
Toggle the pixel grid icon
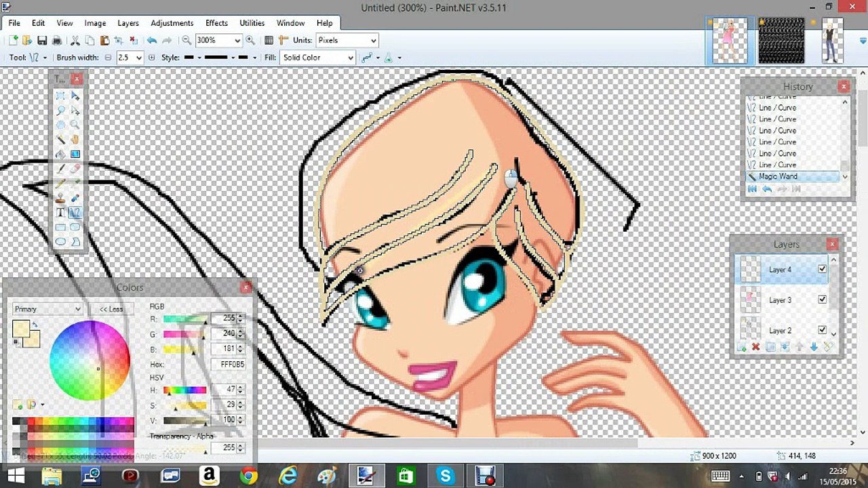(x=269, y=41)
